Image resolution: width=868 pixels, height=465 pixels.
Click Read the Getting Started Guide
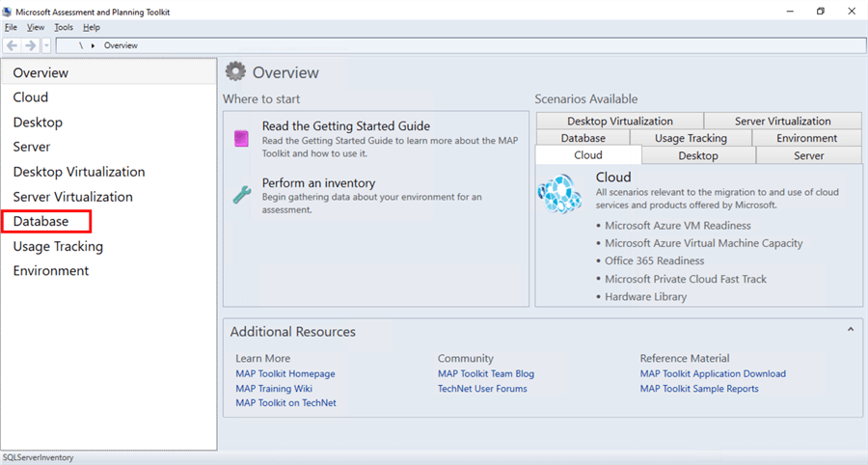[x=345, y=126]
